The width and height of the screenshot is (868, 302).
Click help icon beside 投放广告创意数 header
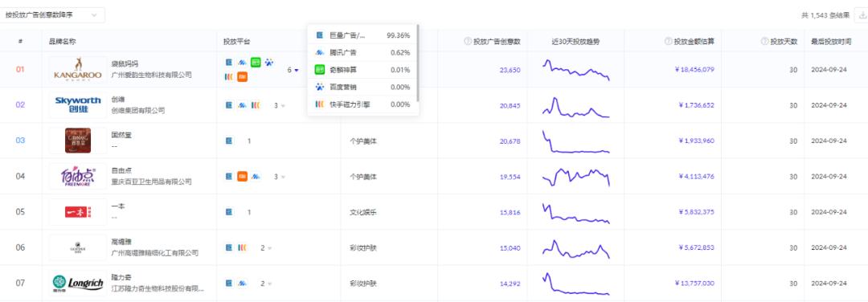(x=467, y=41)
